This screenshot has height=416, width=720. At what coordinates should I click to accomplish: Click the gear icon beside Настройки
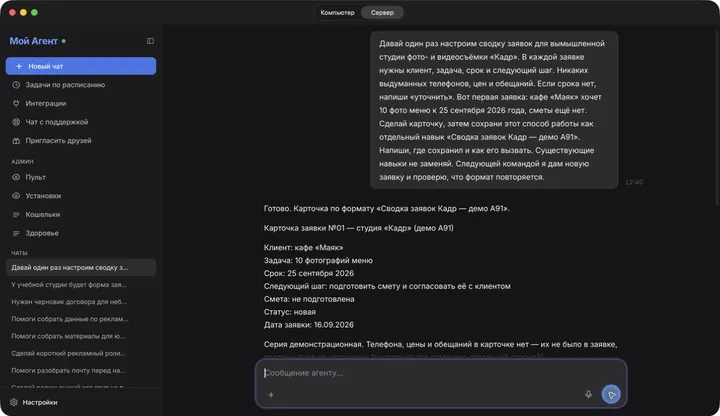[14, 402]
